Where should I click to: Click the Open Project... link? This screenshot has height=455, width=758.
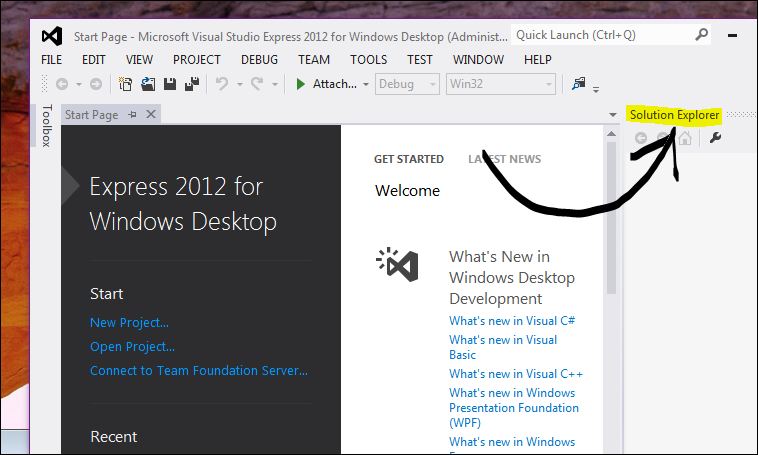pos(132,347)
